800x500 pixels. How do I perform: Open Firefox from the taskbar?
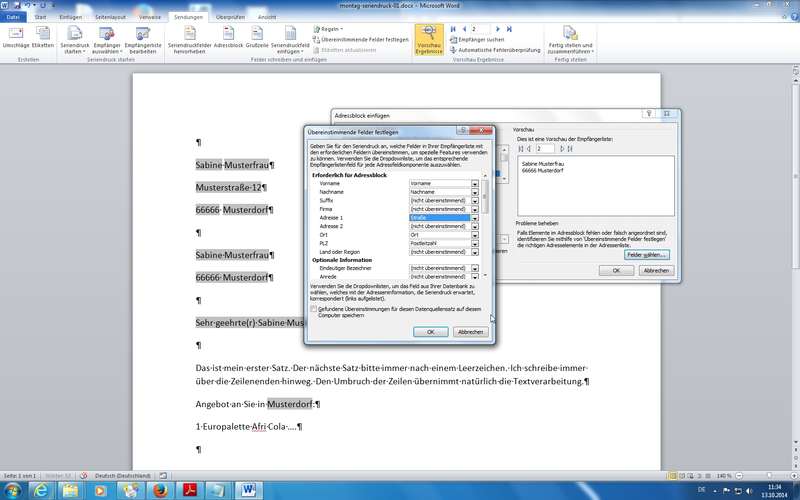[x=160, y=491]
